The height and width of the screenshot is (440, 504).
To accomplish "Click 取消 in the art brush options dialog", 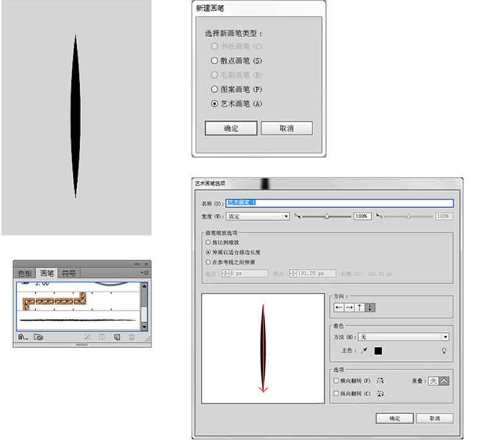I will 434,418.
